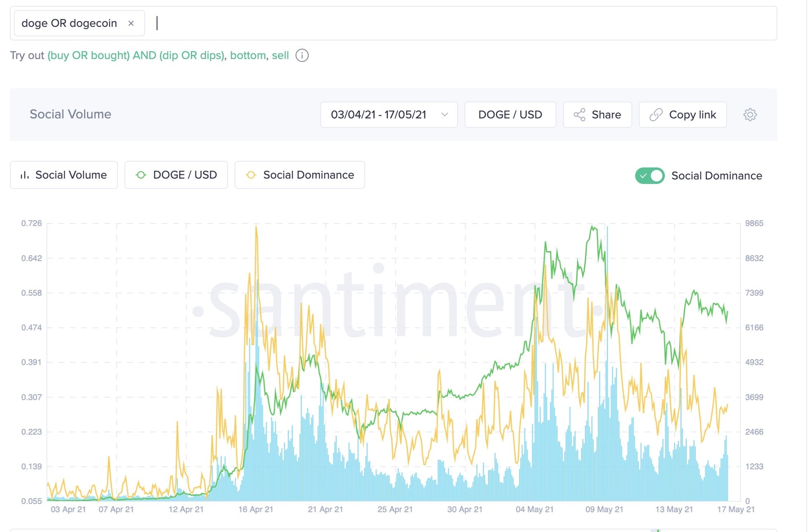Hide the Social Volume series via its legend chip
This screenshot has width=812, height=532.
click(63, 175)
